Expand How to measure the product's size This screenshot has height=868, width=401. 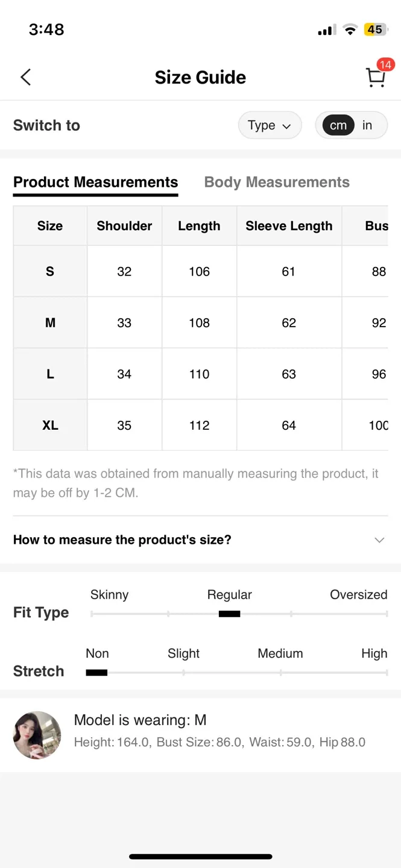122,539
